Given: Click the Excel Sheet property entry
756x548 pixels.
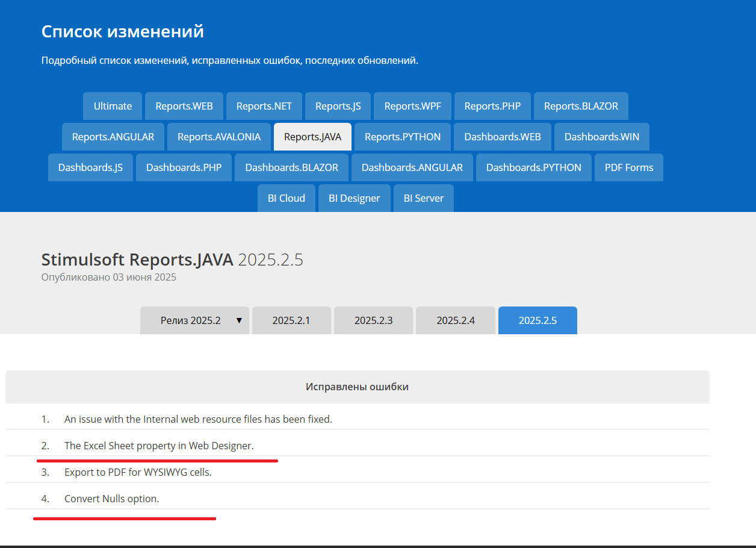Looking at the screenshot, I should coord(358,446).
